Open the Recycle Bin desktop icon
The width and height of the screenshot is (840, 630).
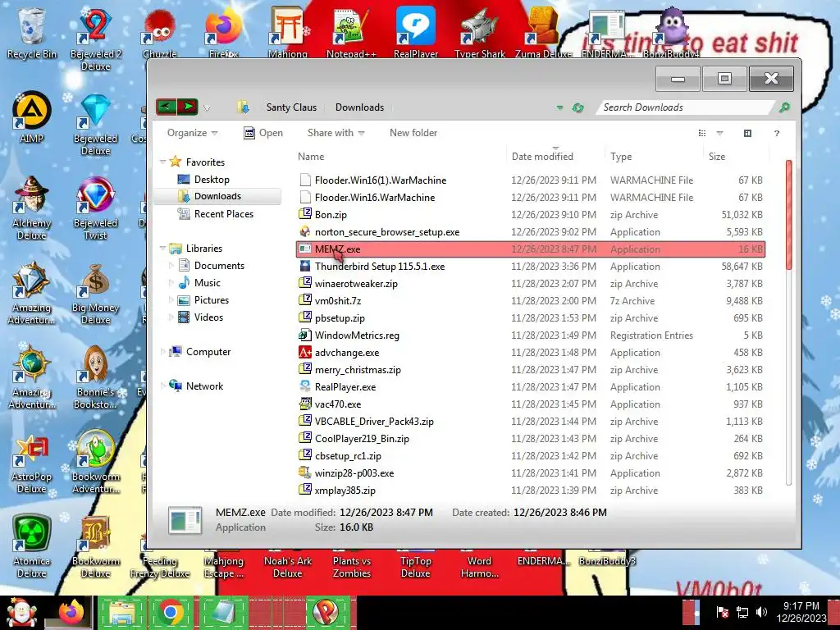pyautogui.click(x=32, y=33)
